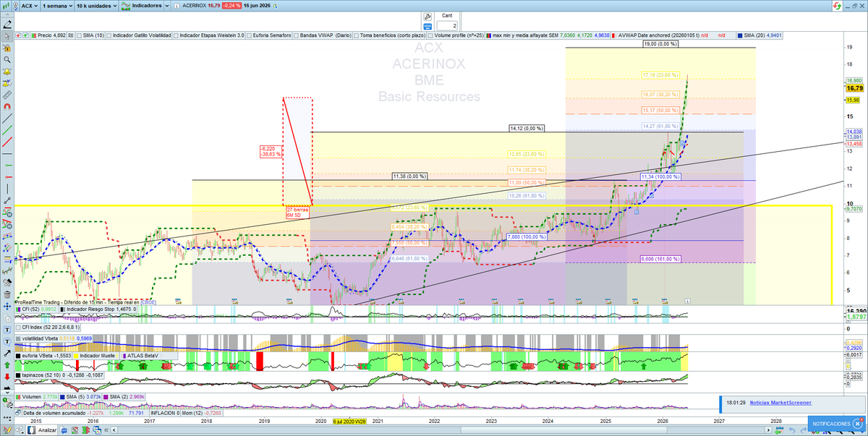The image size is (868, 436).
Task: Click the 6 jul 2020 W28 date marker
Action: 349,420
